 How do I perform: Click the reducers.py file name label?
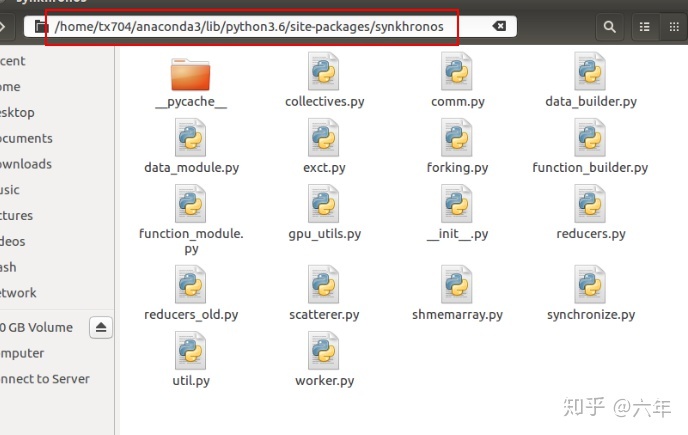[591, 234]
